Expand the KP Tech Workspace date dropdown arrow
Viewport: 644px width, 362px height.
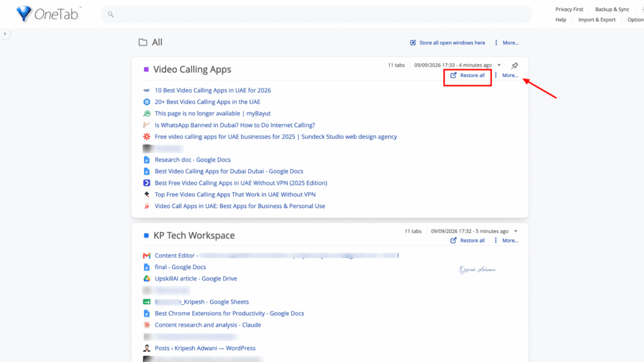(516, 231)
